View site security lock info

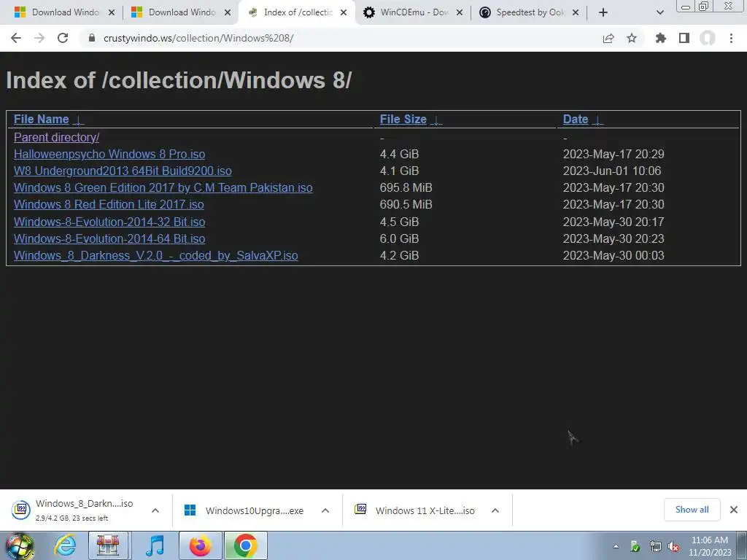coord(92,38)
